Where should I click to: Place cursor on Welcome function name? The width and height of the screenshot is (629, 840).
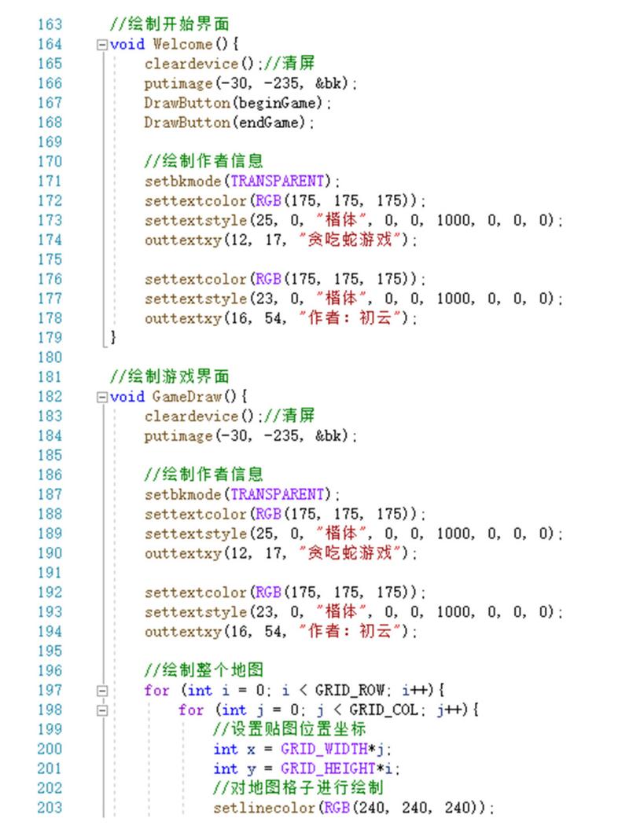click(x=182, y=44)
